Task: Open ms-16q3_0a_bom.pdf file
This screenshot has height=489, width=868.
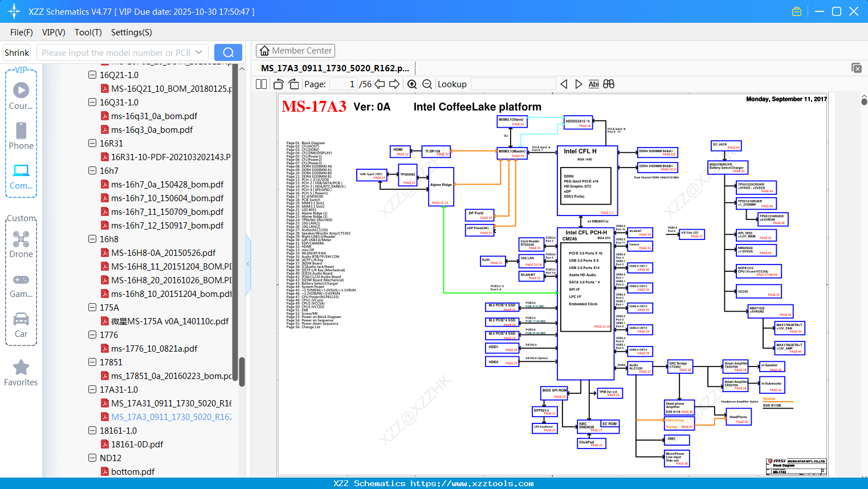Action: point(152,129)
